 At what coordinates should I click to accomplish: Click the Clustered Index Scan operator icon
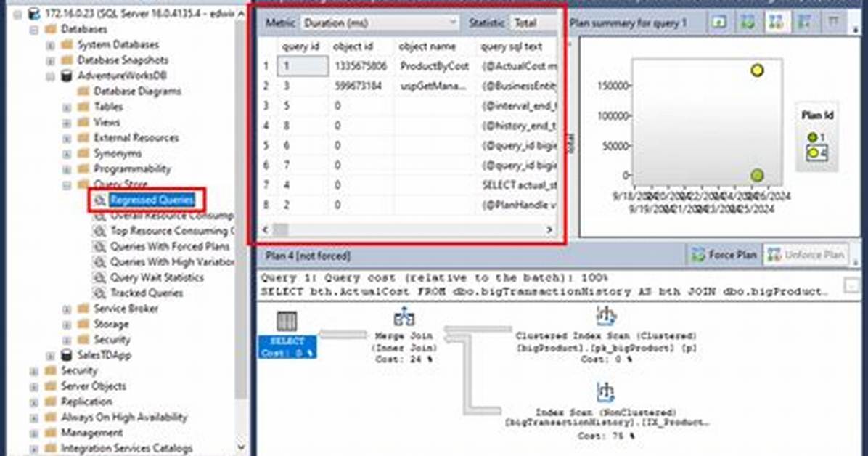605,314
